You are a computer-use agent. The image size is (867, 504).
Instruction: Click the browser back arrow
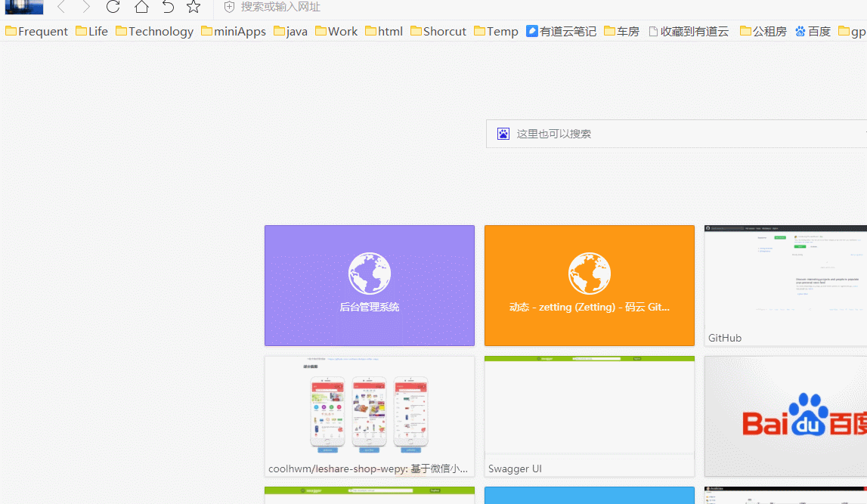[61, 7]
